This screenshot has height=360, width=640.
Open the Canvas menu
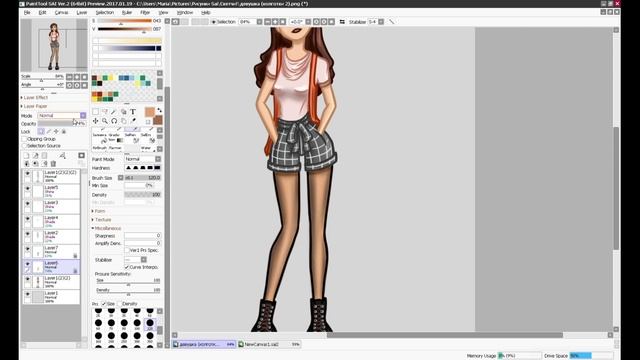coord(62,13)
